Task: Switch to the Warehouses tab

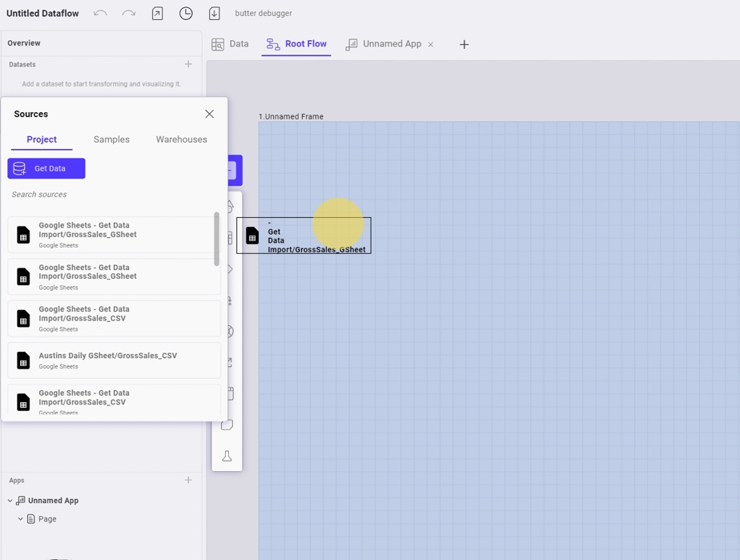Action: click(x=181, y=139)
